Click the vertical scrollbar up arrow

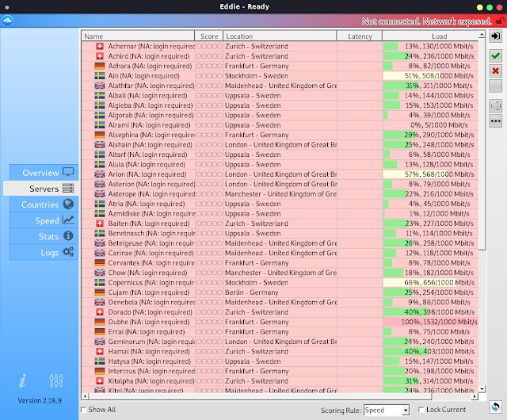point(482,34)
